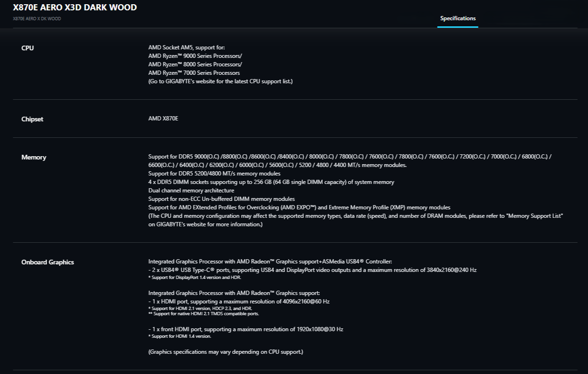Click the X870E AERO X3D DARK WOOD title
Image resolution: width=588 pixels, height=374 pixels.
point(75,8)
